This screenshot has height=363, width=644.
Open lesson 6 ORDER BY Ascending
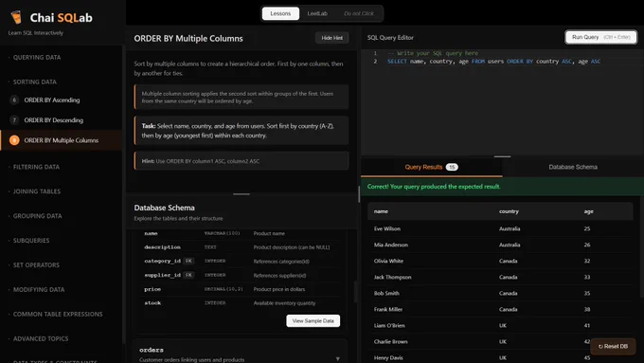[x=52, y=100]
